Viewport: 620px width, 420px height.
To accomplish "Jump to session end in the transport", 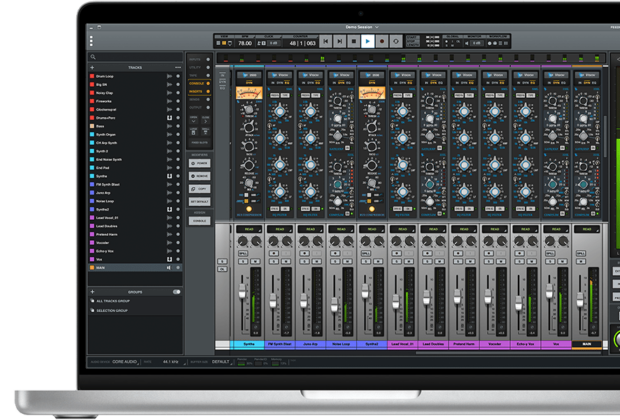I will (340, 41).
